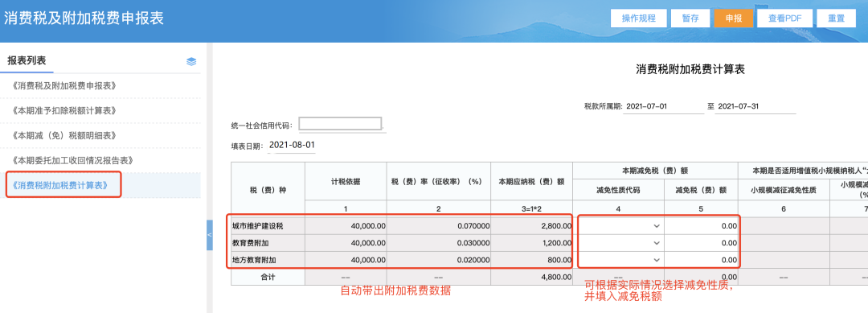The image size is (868, 313).
Task: Click the 统一社会信用代码 input box
Action: [x=341, y=124]
